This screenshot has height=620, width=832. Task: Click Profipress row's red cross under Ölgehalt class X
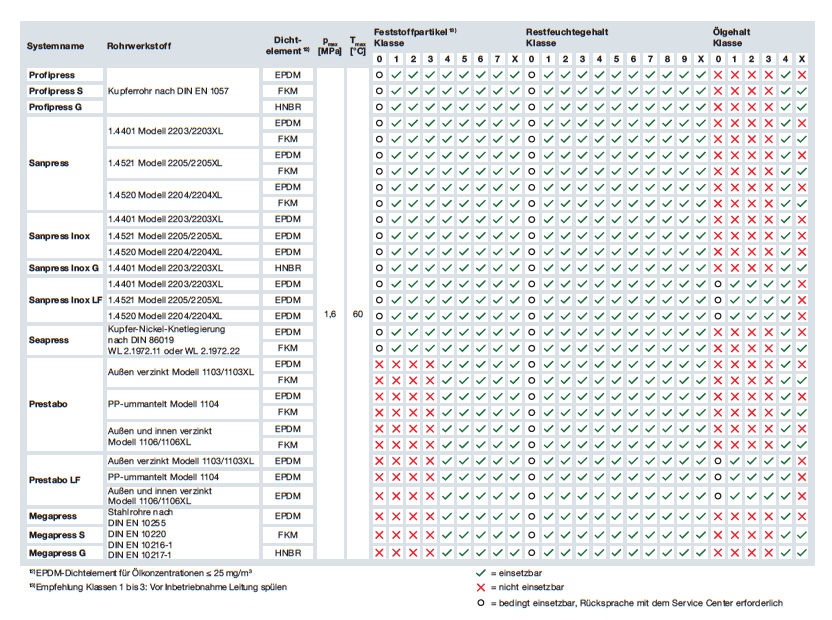(802, 75)
